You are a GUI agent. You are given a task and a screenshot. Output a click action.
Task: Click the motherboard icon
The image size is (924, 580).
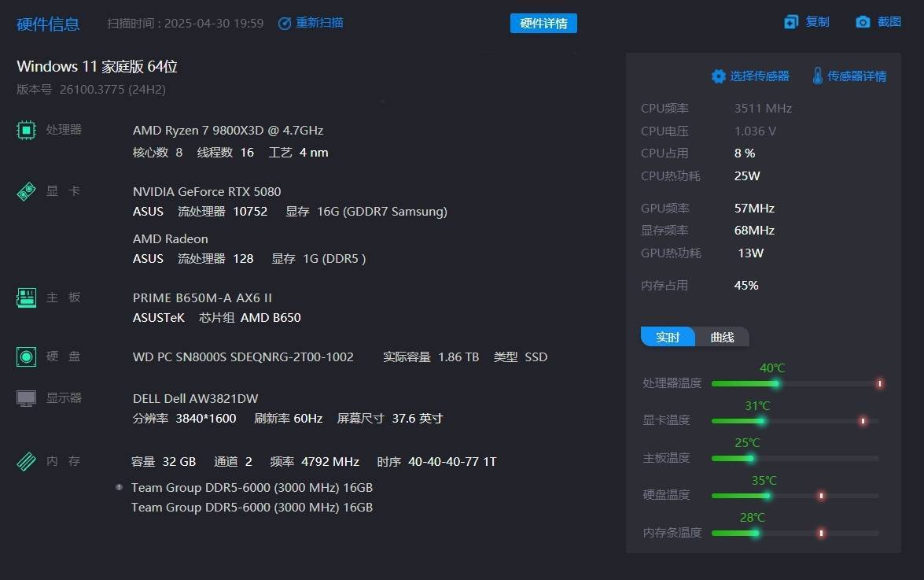click(x=27, y=297)
